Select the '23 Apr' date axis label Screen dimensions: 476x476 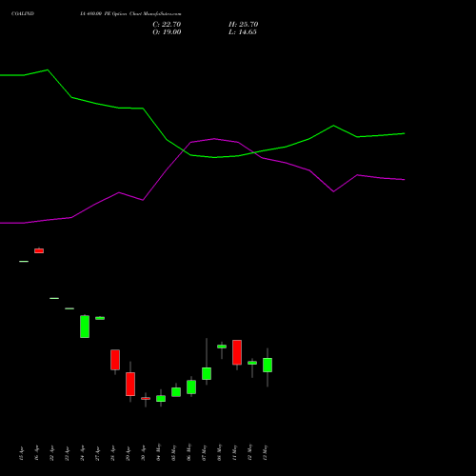(67, 453)
